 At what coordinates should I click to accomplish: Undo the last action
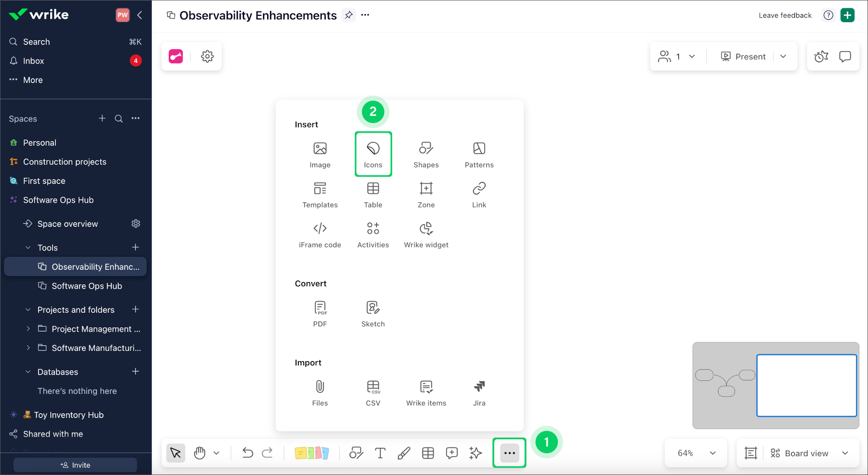tap(247, 453)
